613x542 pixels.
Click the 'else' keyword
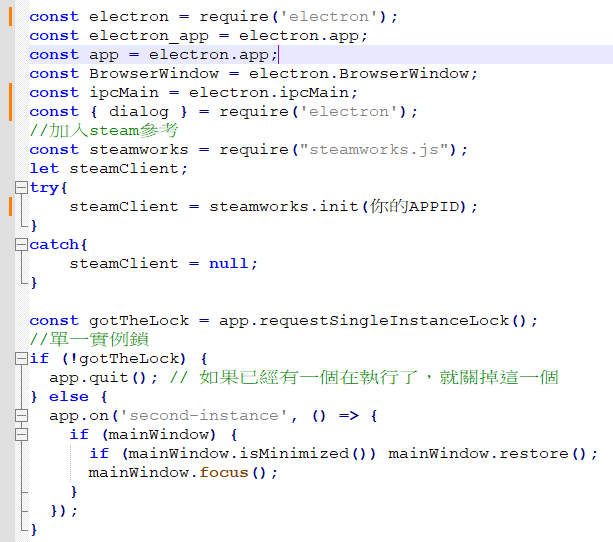[x=69, y=397]
